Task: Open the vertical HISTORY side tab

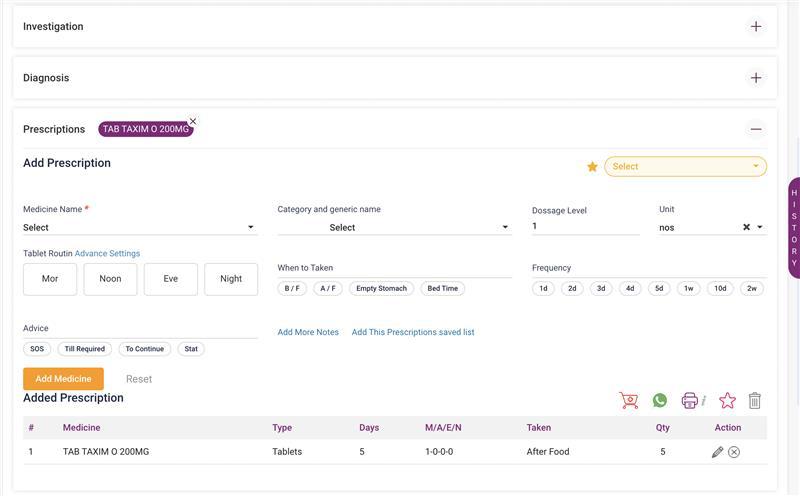Action: pos(794,228)
